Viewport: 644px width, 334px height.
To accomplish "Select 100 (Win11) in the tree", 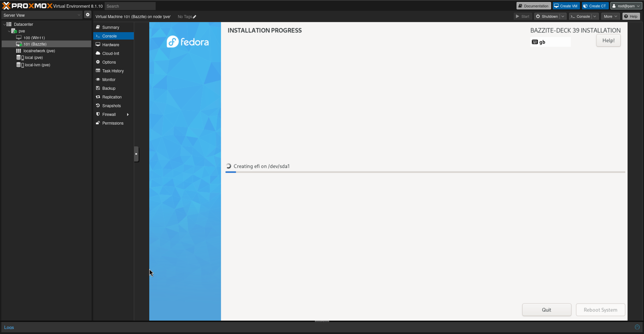I will [46, 38].
